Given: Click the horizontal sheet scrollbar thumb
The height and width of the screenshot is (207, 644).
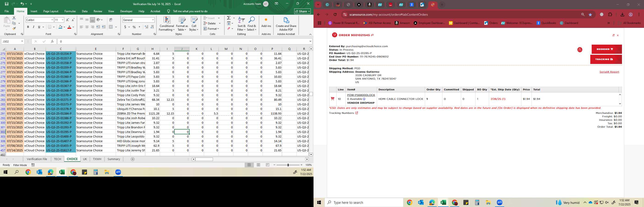Looking at the screenshot, I should (204, 159).
